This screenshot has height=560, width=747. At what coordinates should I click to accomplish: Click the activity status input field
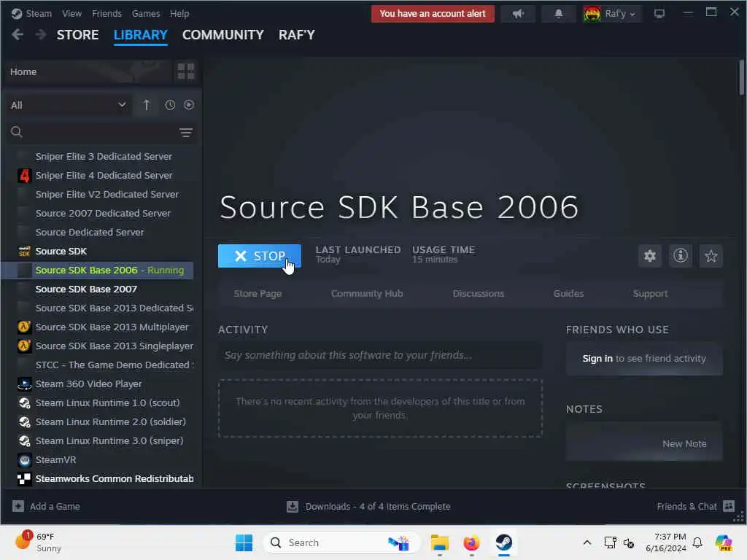coord(379,355)
